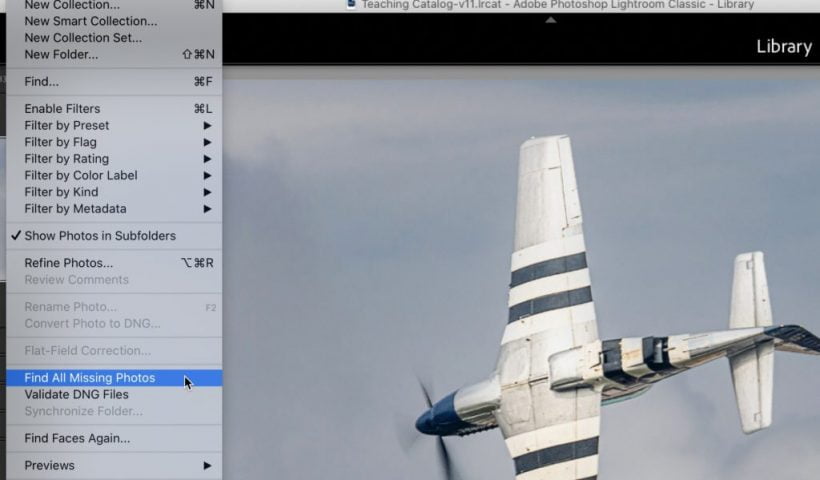Switch to the Library module tab
Viewport: 820px width, 480px height.
coord(783,46)
